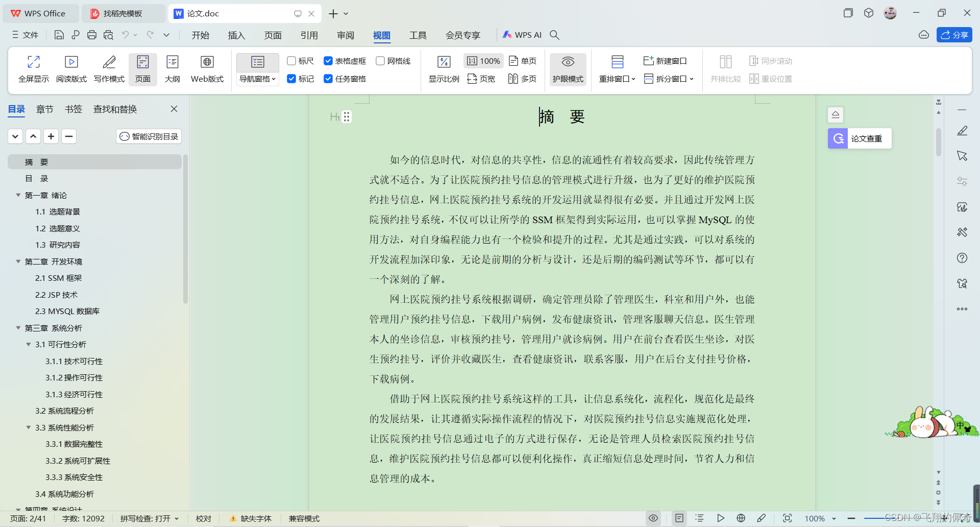Click the globe web view icon in status bar

point(741,518)
